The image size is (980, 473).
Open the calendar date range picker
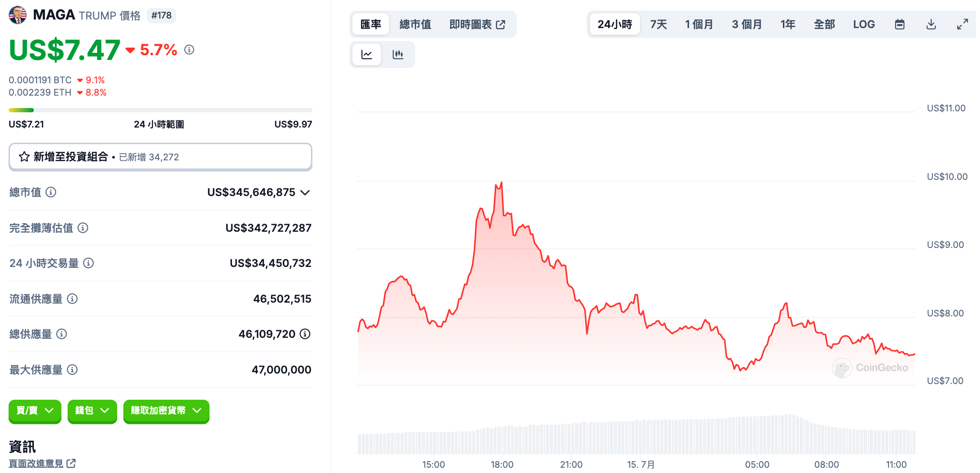pos(900,24)
